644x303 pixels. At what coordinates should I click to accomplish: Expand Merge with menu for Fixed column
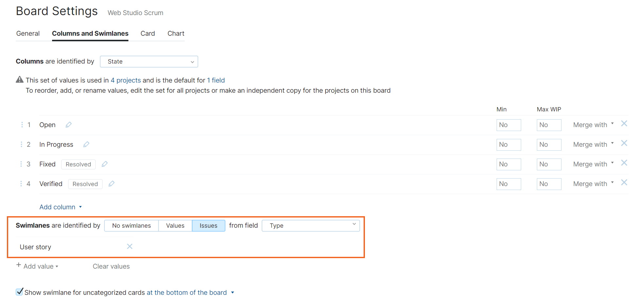[593, 164]
